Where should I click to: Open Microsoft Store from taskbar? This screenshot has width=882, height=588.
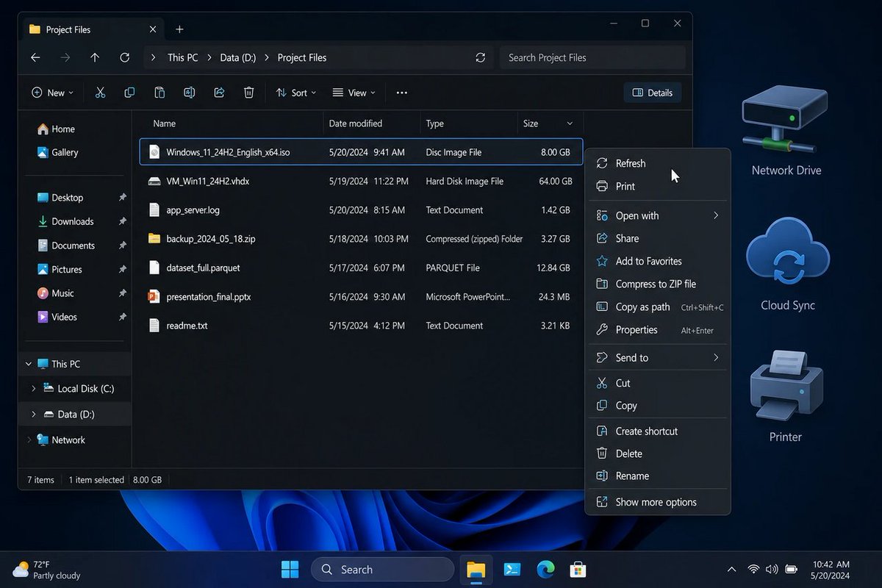(x=578, y=570)
